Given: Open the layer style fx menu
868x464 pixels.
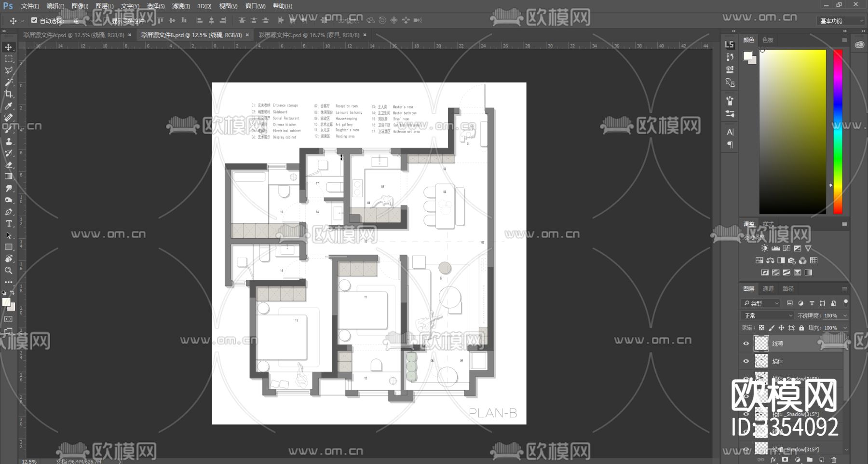Looking at the screenshot, I should [773, 460].
